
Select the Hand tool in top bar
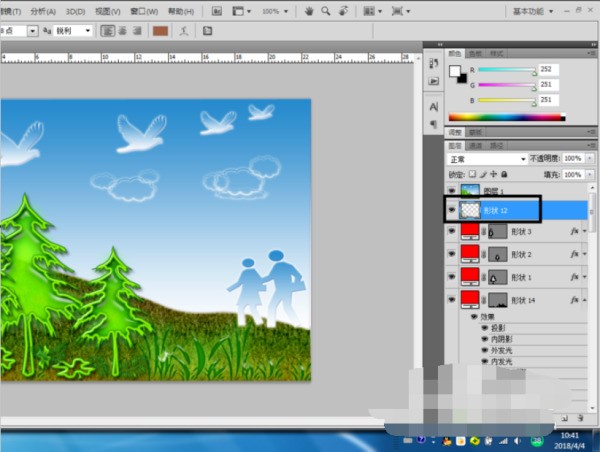(x=309, y=11)
